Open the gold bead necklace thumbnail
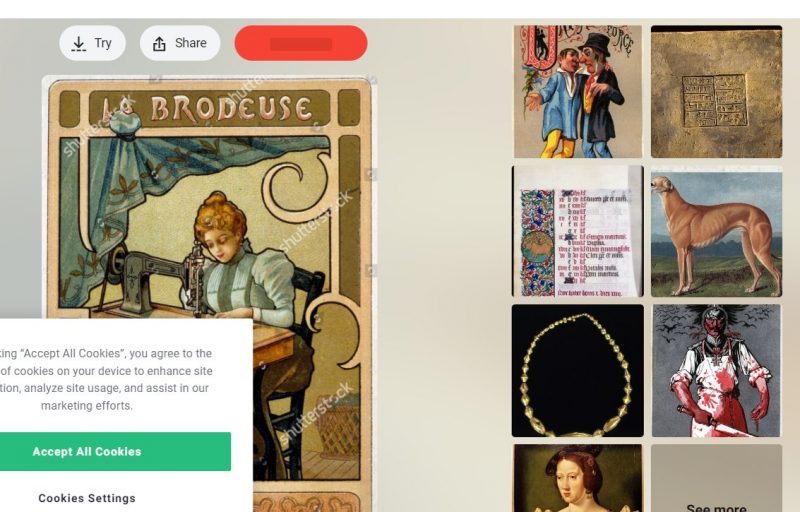800x512 pixels. tap(578, 371)
